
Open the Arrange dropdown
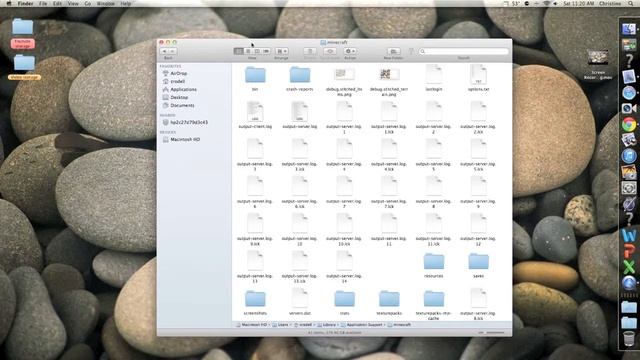[x=281, y=51]
